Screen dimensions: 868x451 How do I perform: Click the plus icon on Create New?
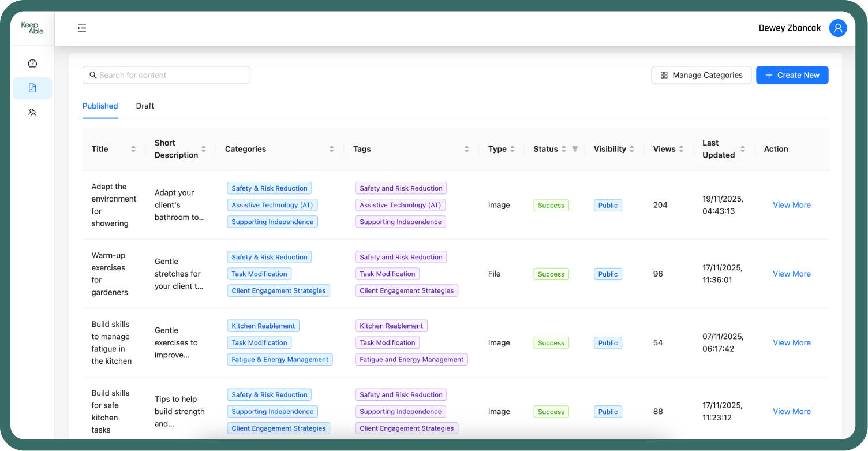point(768,75)
